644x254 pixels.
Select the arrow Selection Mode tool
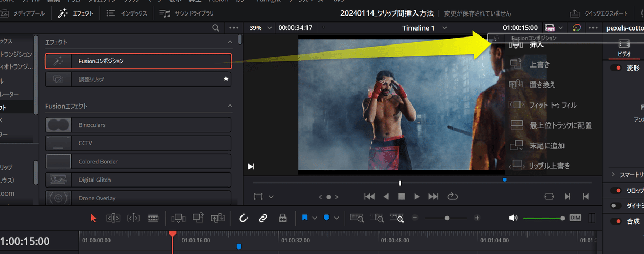pyautogui.click(x=94, y=218)
